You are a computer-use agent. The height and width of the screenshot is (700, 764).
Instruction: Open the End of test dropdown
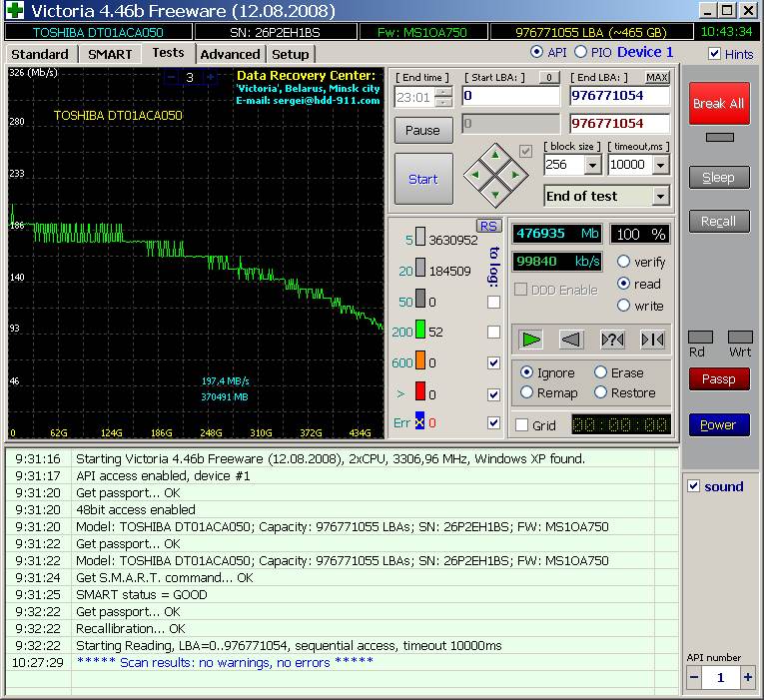tap(660, 197)
